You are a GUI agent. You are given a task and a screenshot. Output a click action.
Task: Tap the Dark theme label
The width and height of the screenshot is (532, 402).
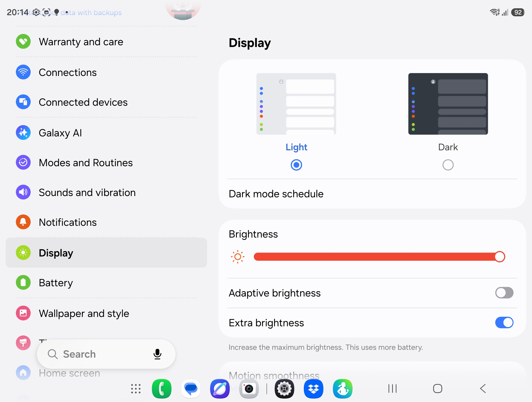point(448,147)
